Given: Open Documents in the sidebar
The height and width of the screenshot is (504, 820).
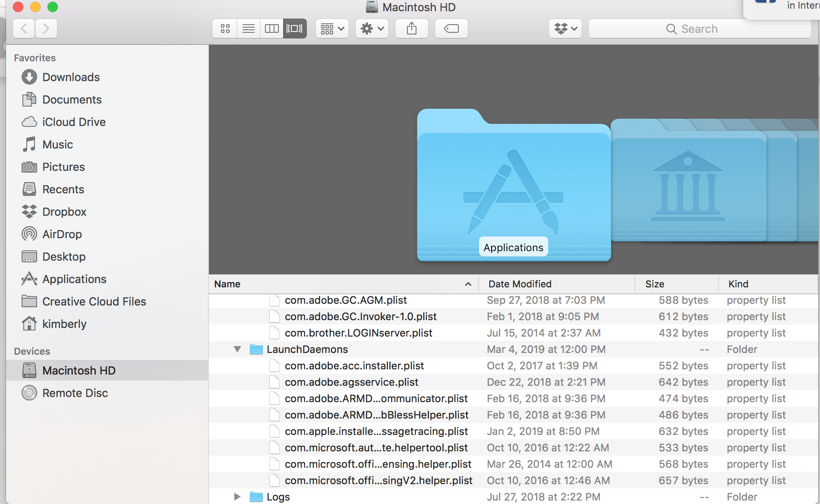Looking at the screenshot, I should 107,100.
